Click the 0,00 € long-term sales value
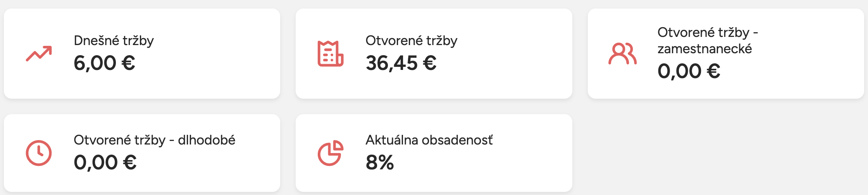The width and height of the screenshot is (868, 195). [105, 162]
